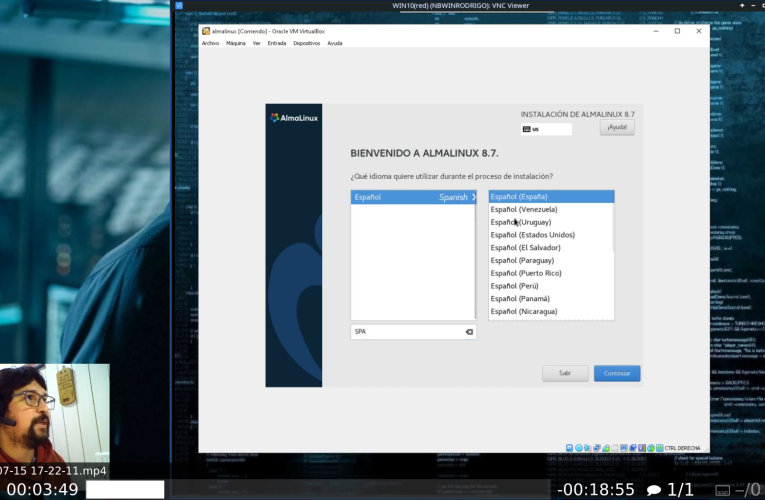Image resolution: width=765 pixels, height=500 pixels.
Task: Click the shared folders status icon
Action: point(615,448)
